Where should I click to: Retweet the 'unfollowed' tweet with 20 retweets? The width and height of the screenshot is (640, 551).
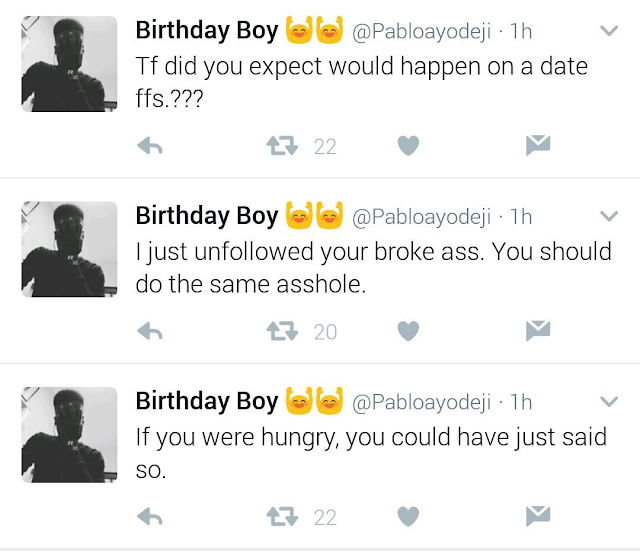click(x=282, y=331)
